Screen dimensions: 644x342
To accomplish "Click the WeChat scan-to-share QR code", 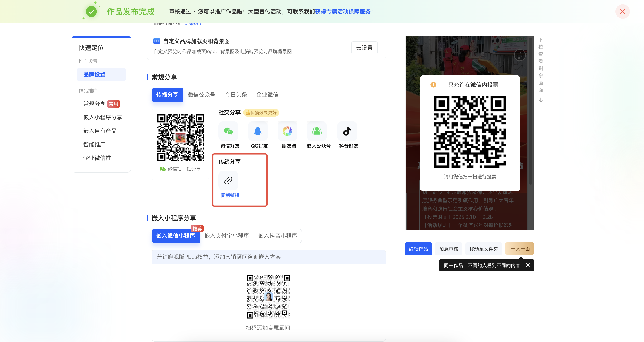I will click(180, 137).
